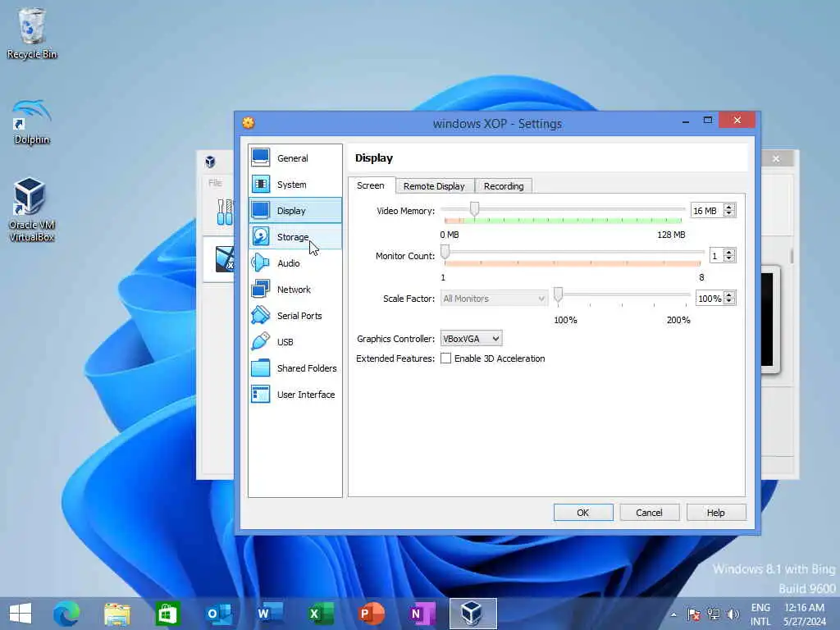840x630 pixels.
Task: Open Outlook from taskbar
Action: pyautogui.click(x=218, y=614)
